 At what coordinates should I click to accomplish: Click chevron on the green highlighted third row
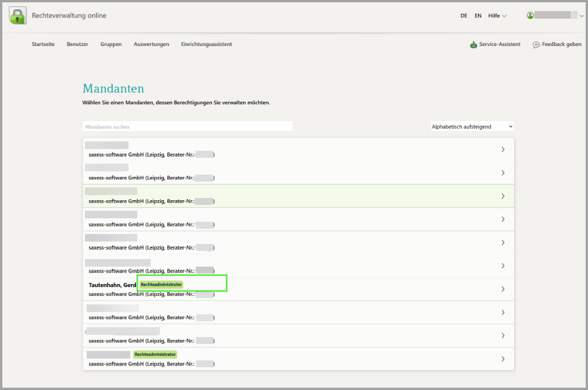(x=503, y=196)
